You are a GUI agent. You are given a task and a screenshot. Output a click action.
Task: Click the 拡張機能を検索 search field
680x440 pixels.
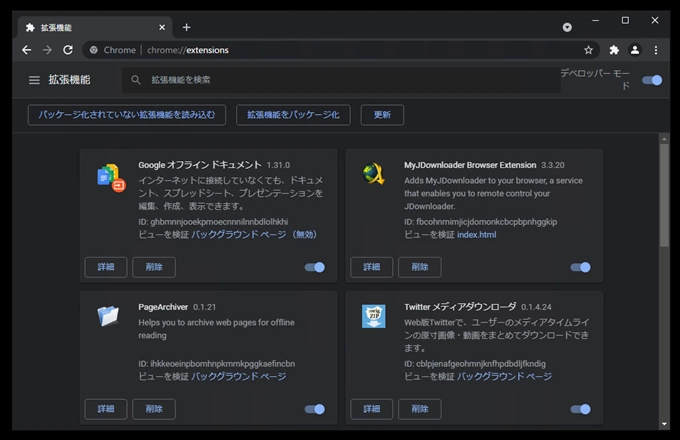[340, 80]
